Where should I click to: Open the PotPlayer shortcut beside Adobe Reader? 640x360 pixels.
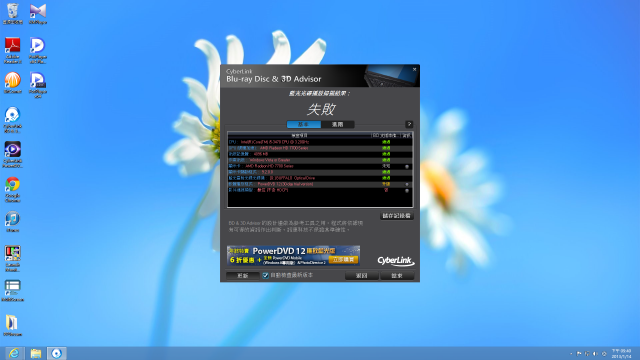click(x=38, y=50)
